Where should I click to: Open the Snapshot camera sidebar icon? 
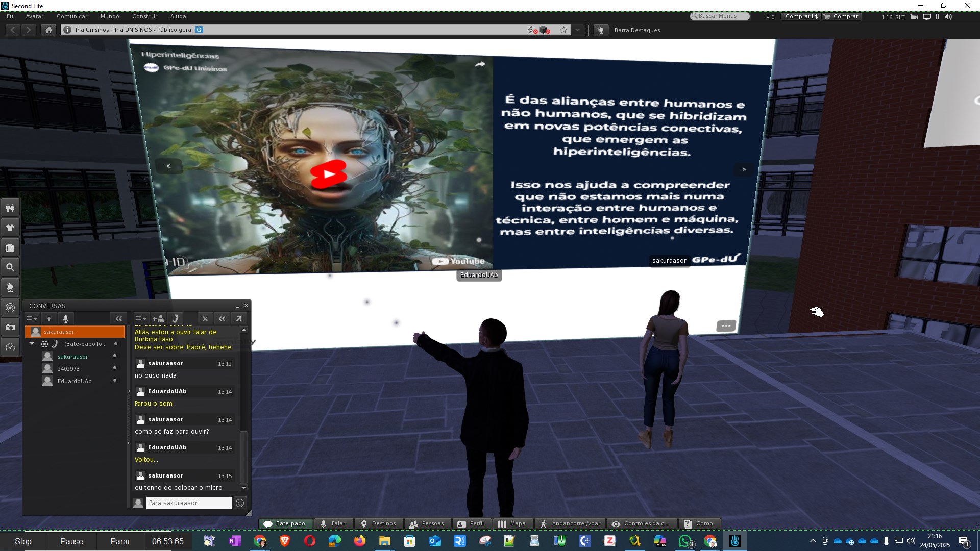(x=10, y=328)
